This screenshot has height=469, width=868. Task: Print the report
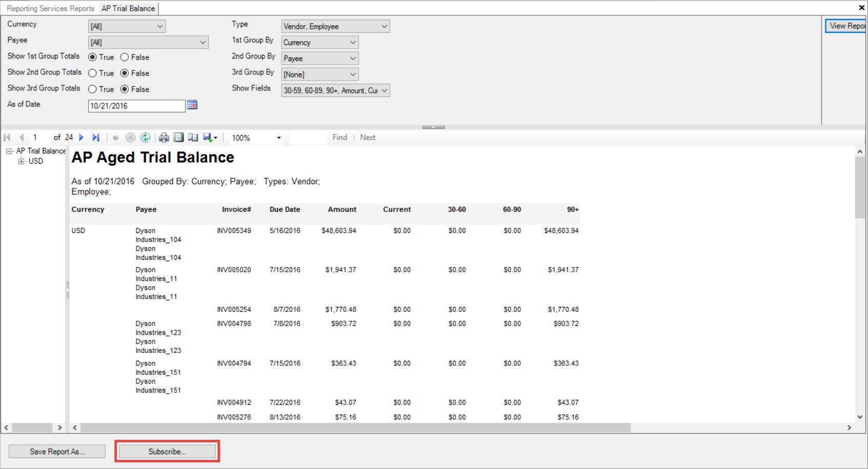tap(164, 138)
